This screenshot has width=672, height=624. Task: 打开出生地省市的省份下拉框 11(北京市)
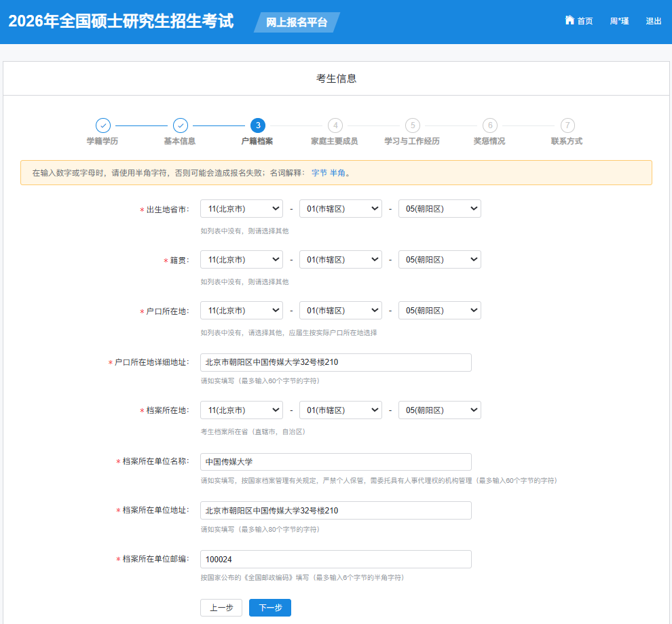click(x=241, y=208)
